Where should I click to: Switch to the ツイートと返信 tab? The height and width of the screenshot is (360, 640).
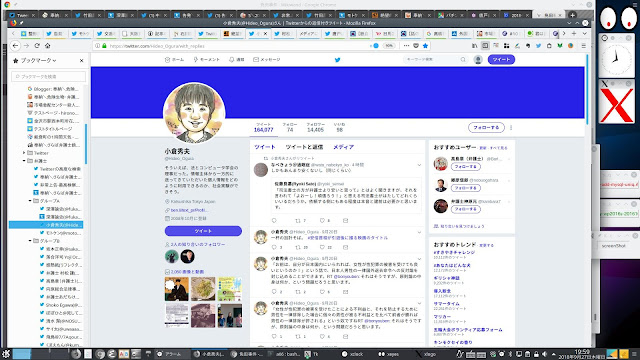click(304, 147)
